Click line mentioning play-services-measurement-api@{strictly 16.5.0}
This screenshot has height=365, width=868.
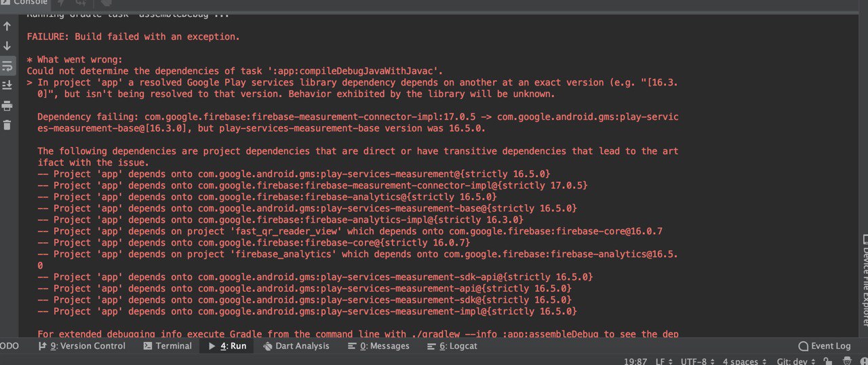click(x=304, y=288)
